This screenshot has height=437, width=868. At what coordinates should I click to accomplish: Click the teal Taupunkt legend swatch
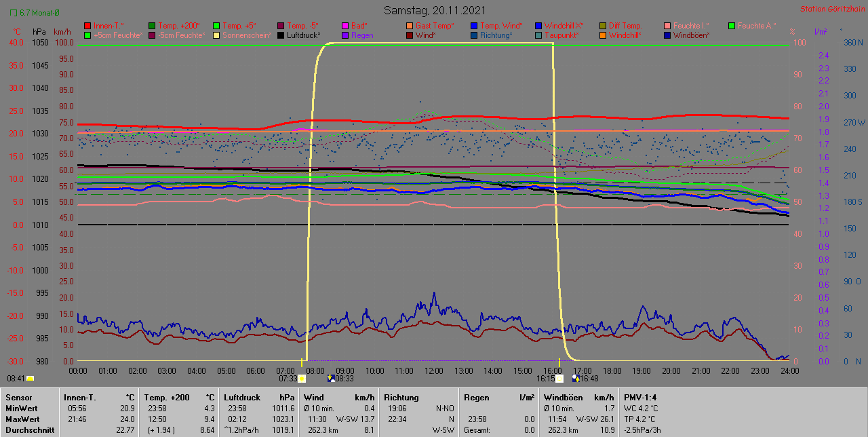point(539,35)
